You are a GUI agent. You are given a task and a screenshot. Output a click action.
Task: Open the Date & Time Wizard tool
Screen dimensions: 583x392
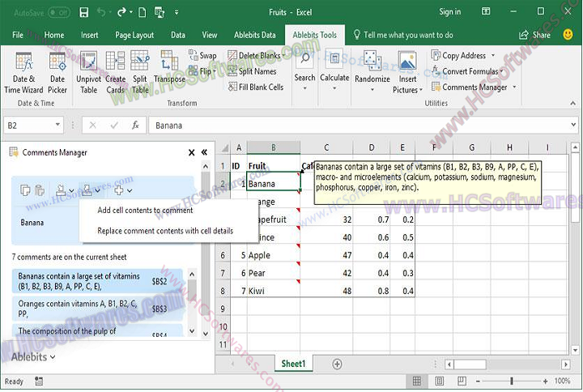23,73
